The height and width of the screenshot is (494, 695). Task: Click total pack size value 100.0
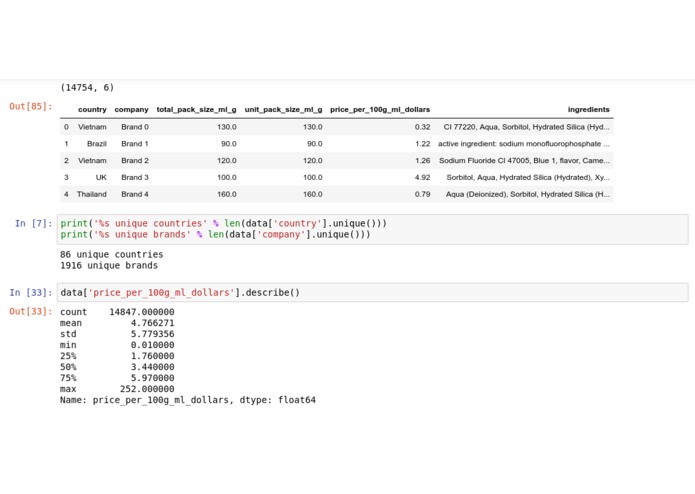227,177
